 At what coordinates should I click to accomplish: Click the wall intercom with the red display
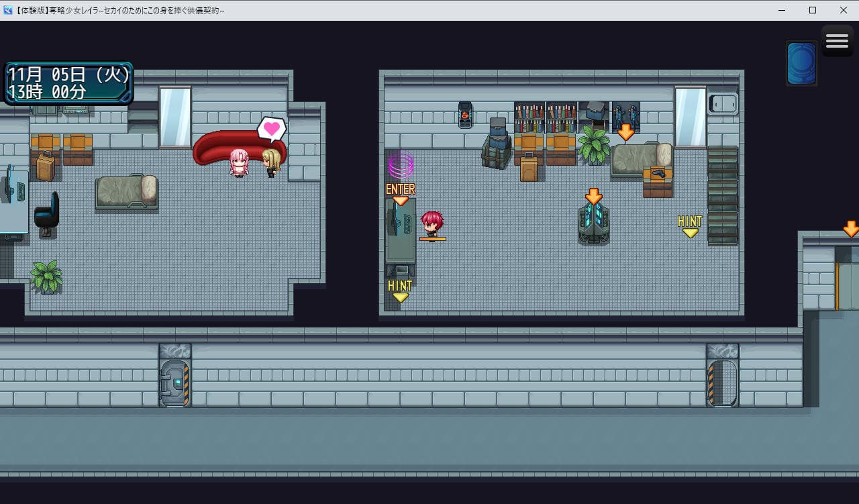[x=465, y=115]
